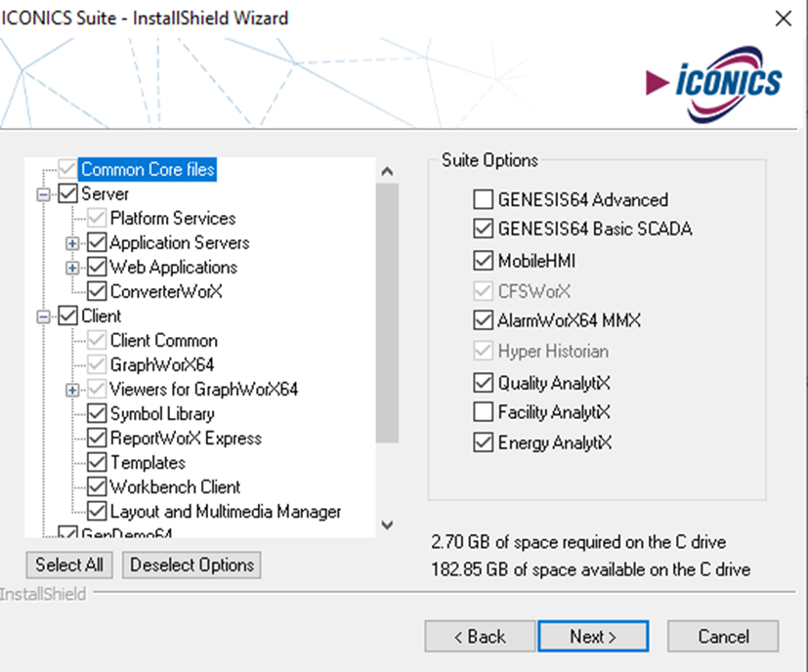The image size is (808, 672).
Task: Disable the GENESIS64 Basic SCADA option
Action: [x=483, y=229]
